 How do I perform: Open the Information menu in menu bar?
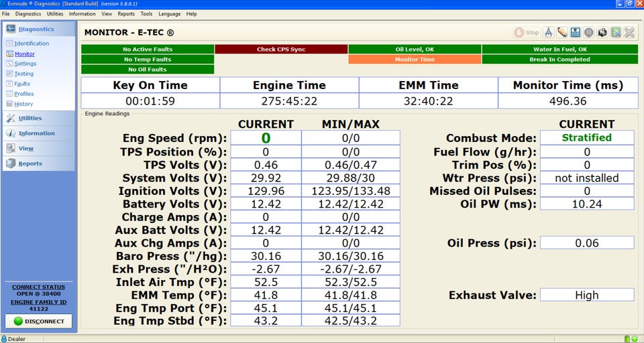(82, 14)
